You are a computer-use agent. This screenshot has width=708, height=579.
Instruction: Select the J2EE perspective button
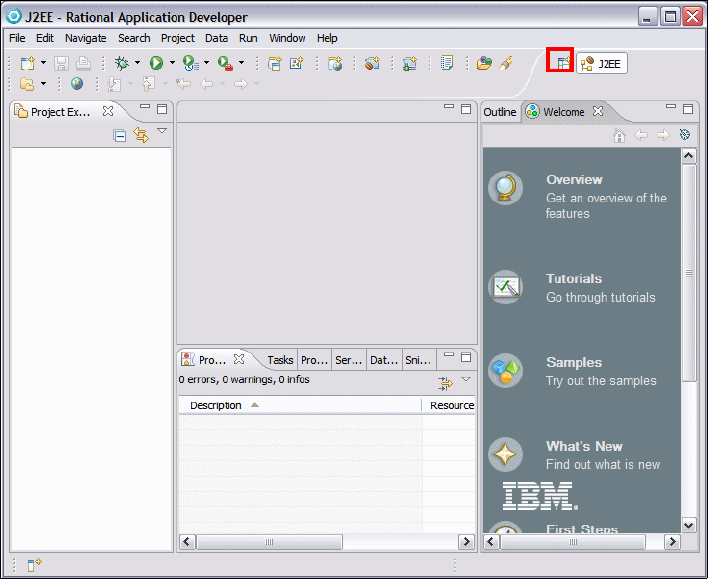(601, 64)
